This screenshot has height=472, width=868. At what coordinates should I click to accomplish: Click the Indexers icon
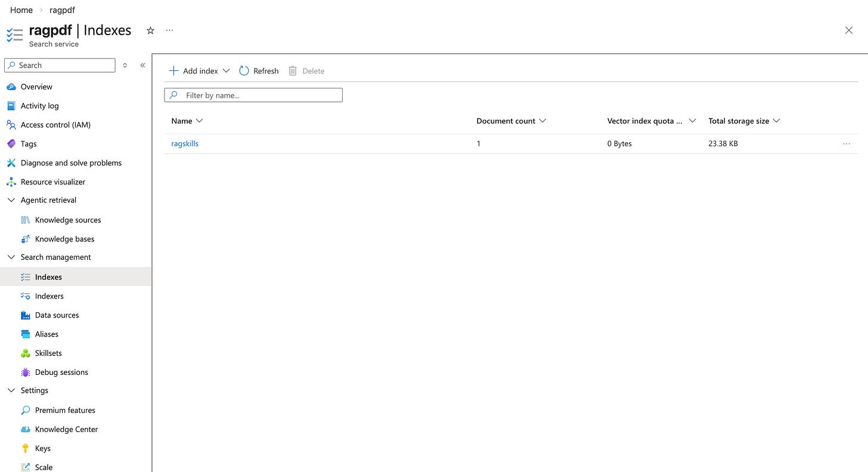[25, 296]
